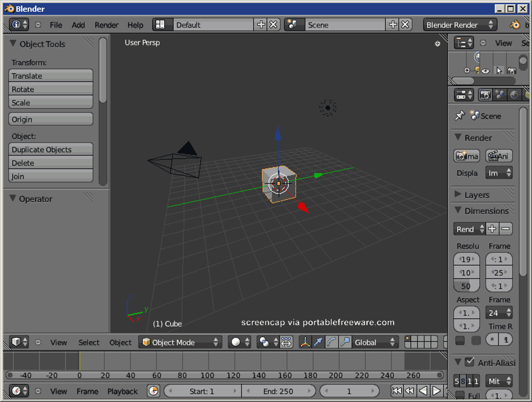Enable the scale manipulator icon
Screen dimensions: 532x402
click(345, 342)
